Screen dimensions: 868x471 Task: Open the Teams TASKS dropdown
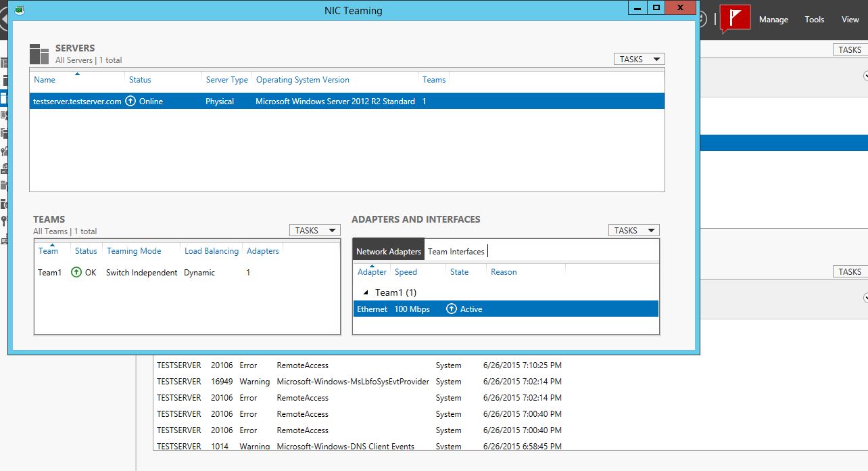tap(314, 231)
